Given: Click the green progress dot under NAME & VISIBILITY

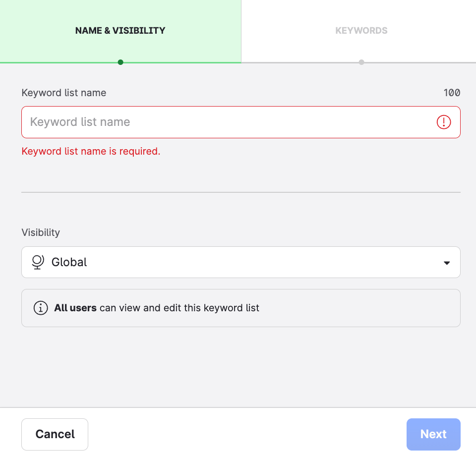Looking at the screenshot, I should click(120, 62).
